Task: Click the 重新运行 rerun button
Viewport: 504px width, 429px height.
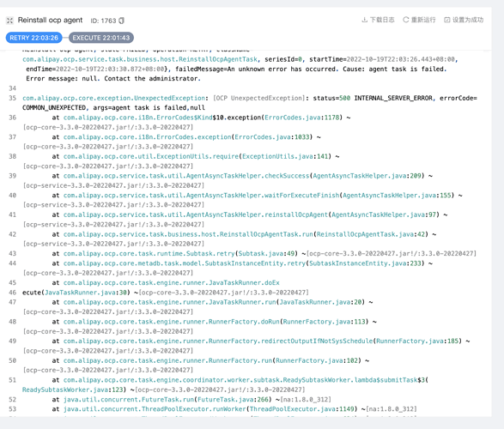Action: (x=420, y=20)
